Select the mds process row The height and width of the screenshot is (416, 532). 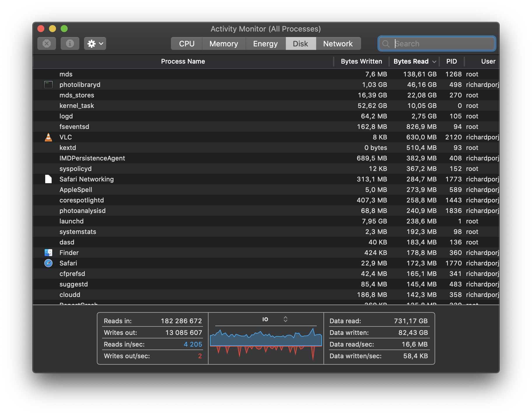pyautogui.click(x=266, y=74)
